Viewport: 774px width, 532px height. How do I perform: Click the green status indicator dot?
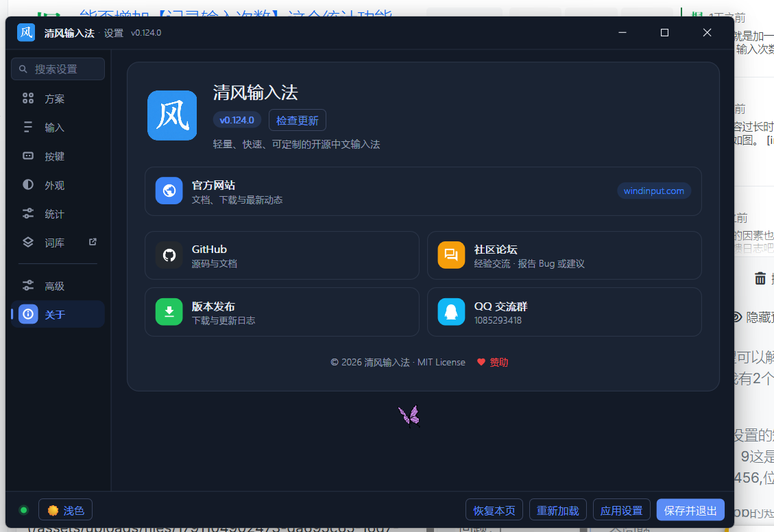(x=23, y=510)
